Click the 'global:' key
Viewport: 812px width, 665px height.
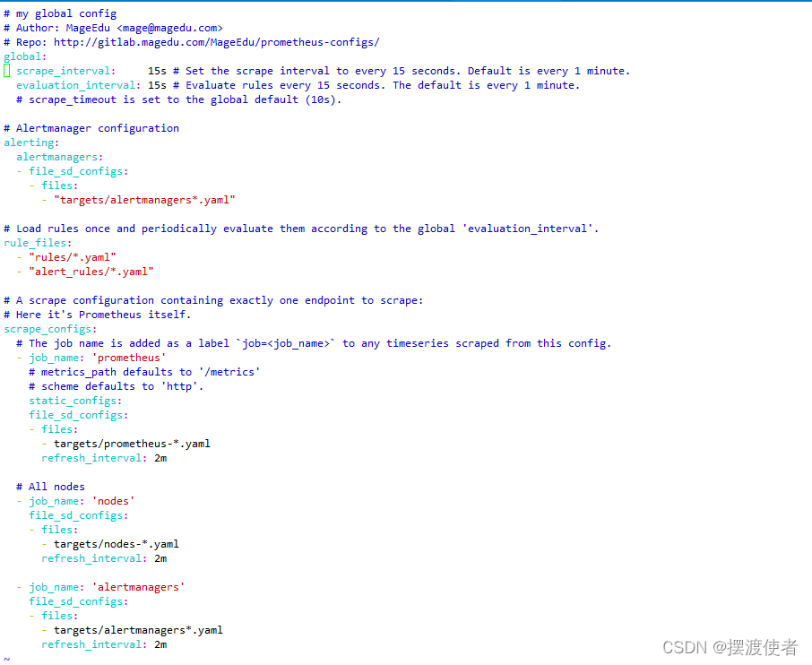tap(25, 56)
